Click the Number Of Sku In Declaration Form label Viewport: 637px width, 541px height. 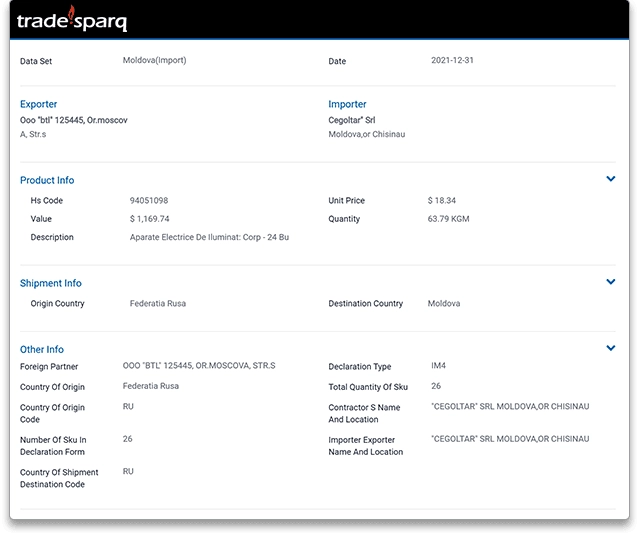click(x=53, y=446)
